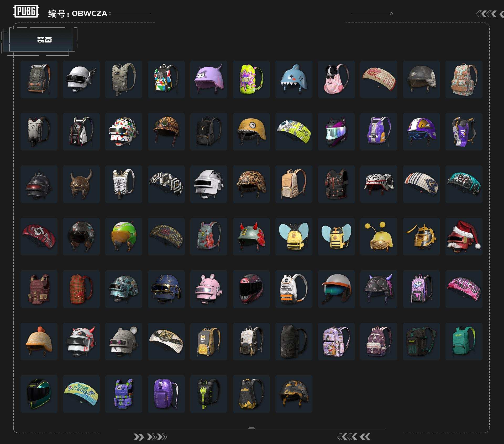The image size is (504, 444).
Task: Pick the orange chick-crest beanie helmet
Action: pyautogui.click(x=39, y=341)
